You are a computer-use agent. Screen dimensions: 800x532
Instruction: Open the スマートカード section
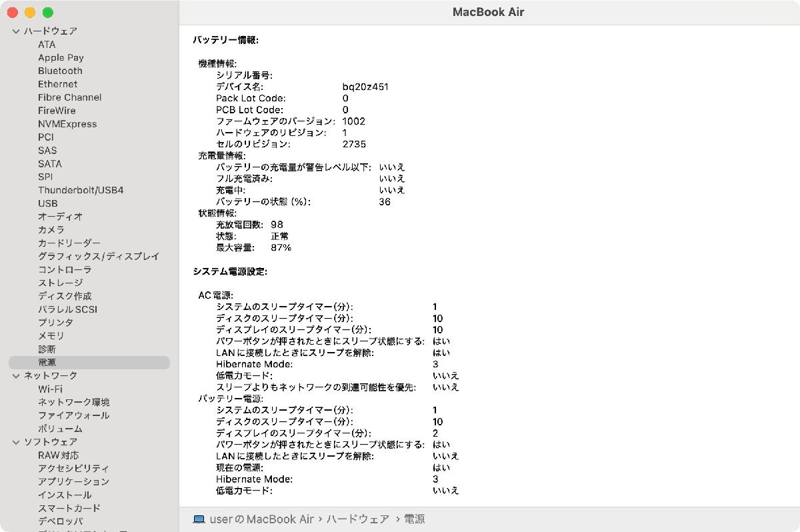71,508
